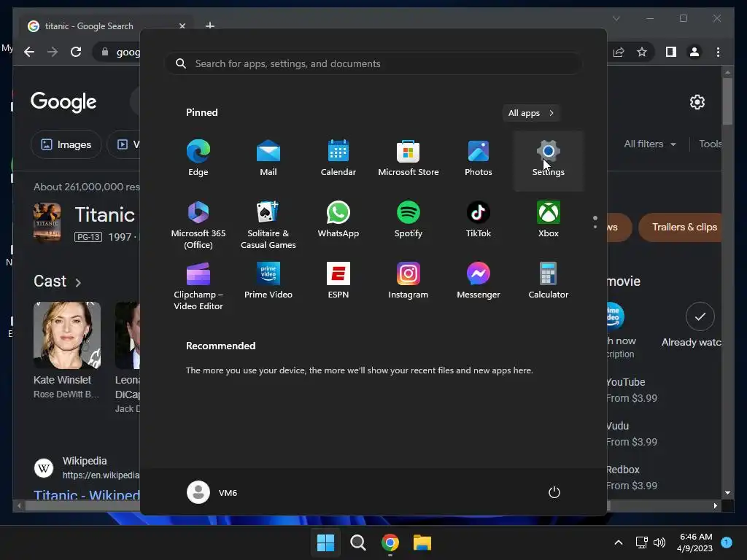Open network status tray icon
The height and width of the screenshot is (560, 747).
point(641,542)
